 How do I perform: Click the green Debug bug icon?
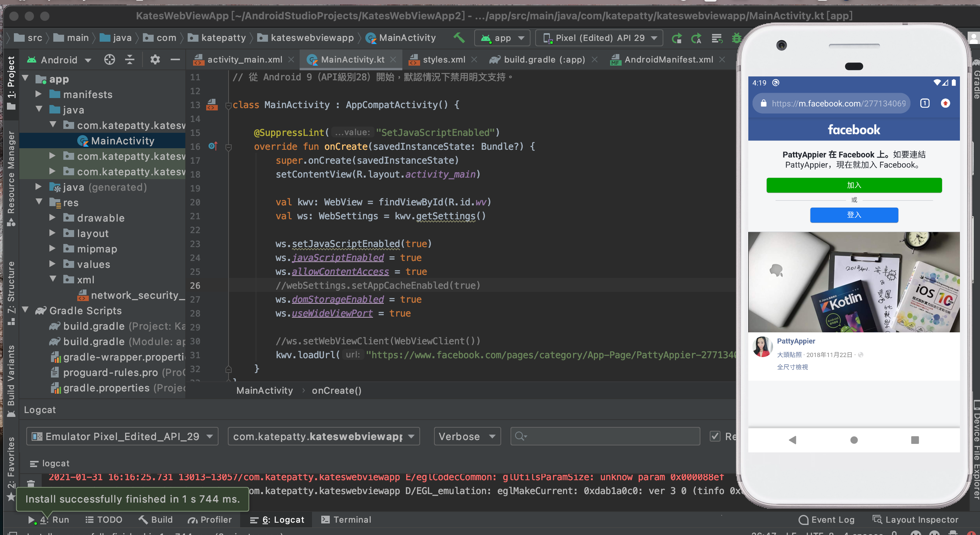[736, 38]
